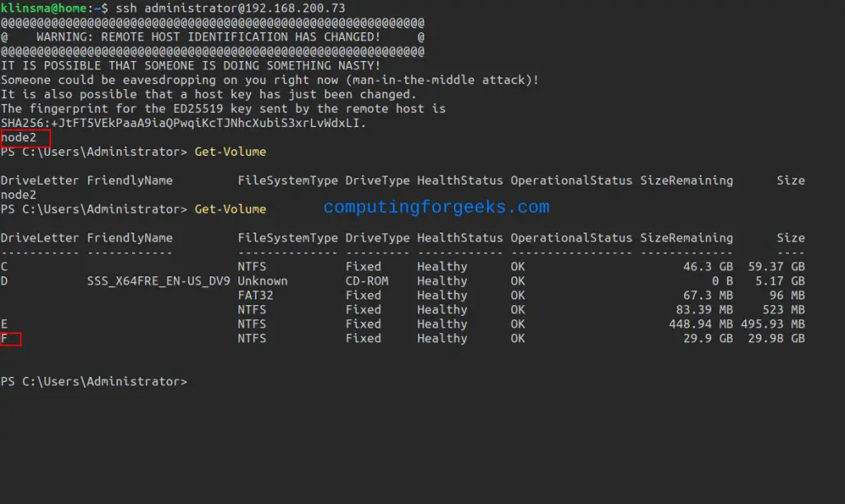The height and width of the screenshot is (504, 845).
Task: Click the FriendlyName header in lower table
Action: [x=130, y=238]
